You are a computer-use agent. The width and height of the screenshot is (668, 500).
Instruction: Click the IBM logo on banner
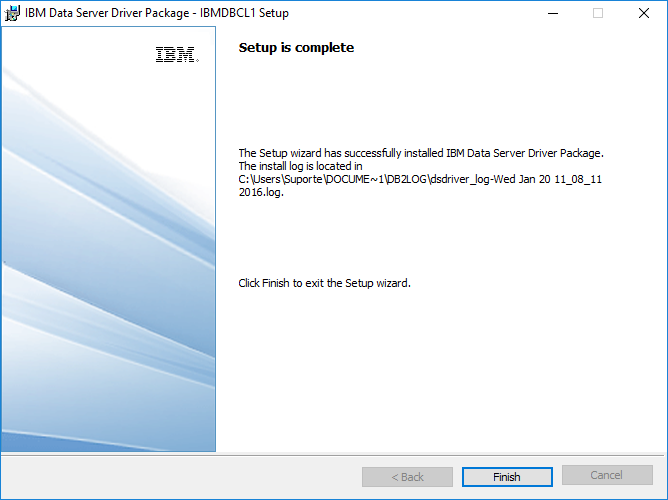[176, 56]
